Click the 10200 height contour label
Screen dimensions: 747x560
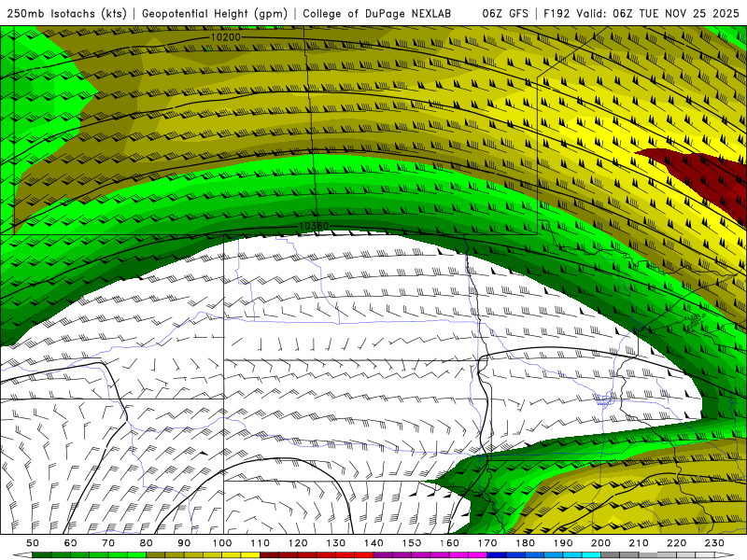(226, 37)
